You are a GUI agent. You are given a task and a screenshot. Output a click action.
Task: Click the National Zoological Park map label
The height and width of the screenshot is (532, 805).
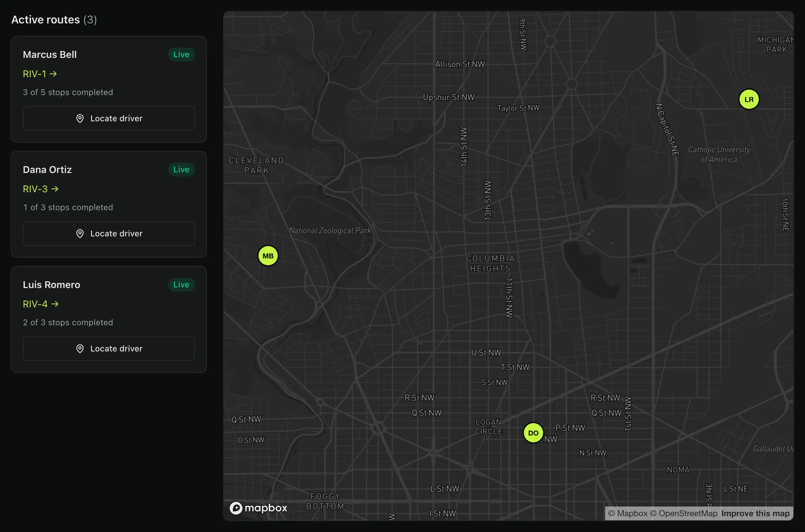pyautogui.click(x=330, y=231)
